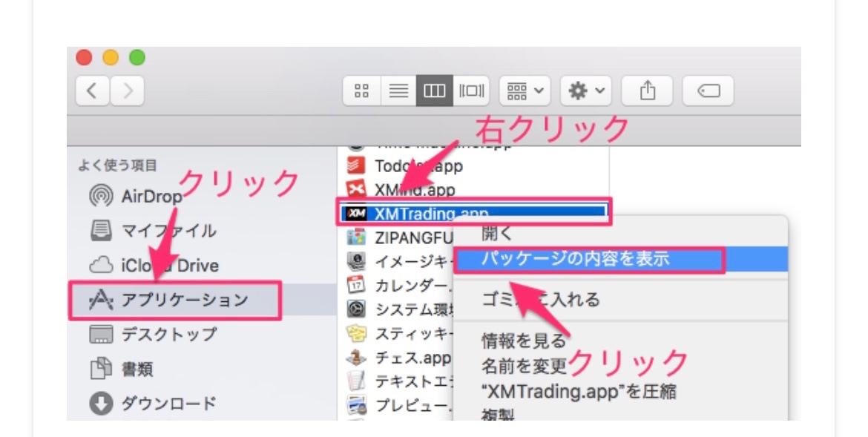Click the プレビュー preview icon
868x437 pixels.
(x=355, y=405)
